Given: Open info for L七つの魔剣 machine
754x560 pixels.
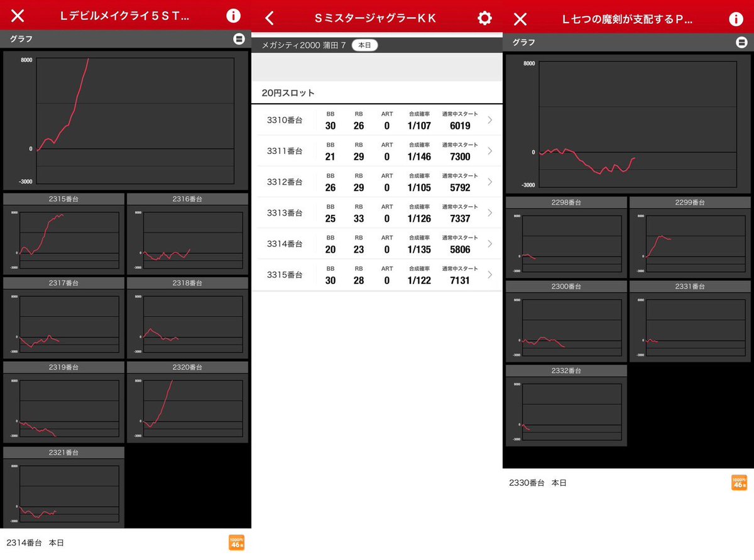Looking at the screenshot, I should [x=736, y=19].
